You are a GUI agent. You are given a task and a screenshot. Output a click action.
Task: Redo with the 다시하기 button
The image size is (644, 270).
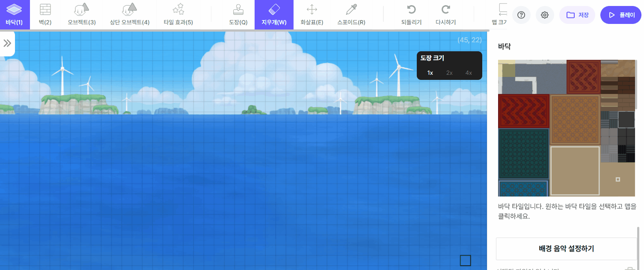[x=446, y=15]
